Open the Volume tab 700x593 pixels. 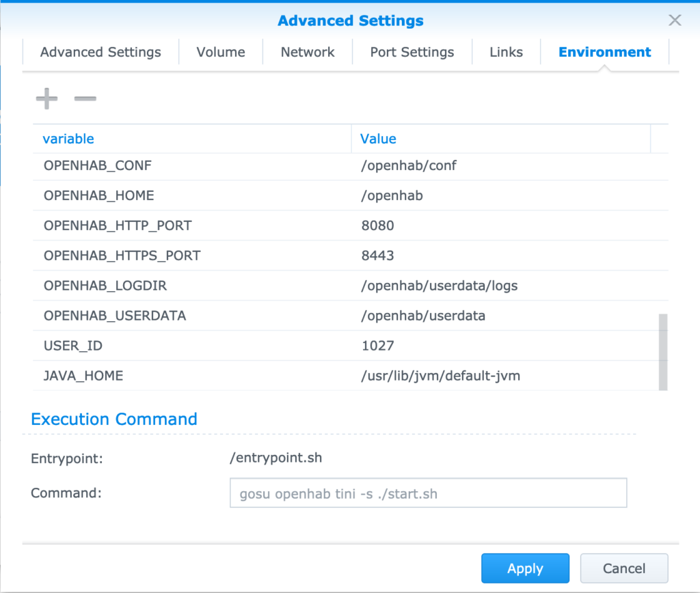coord(221,52)
